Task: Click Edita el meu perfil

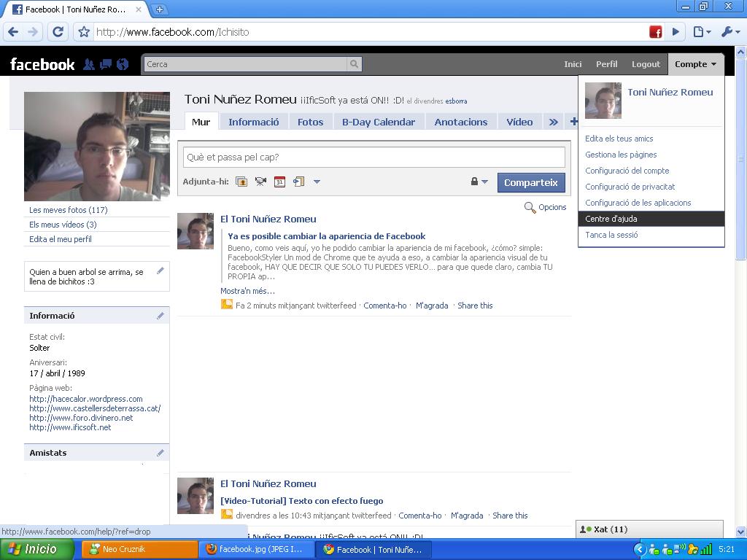Action: pos(61,239)
